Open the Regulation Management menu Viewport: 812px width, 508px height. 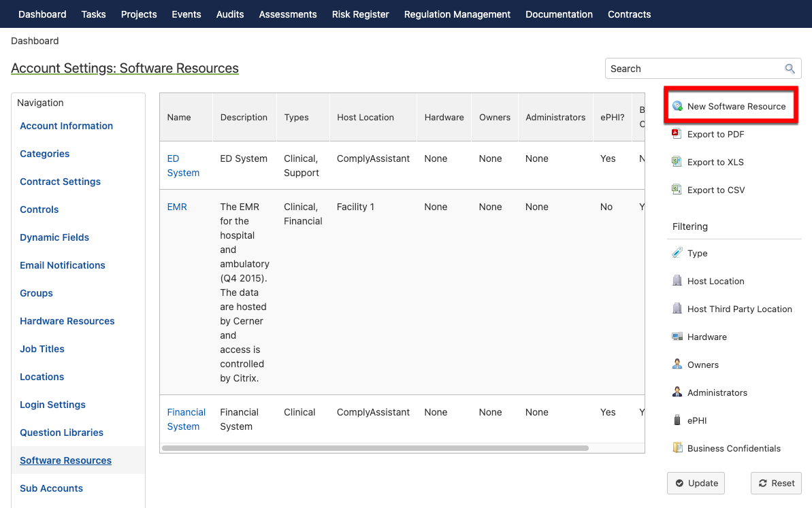[457, 14]
